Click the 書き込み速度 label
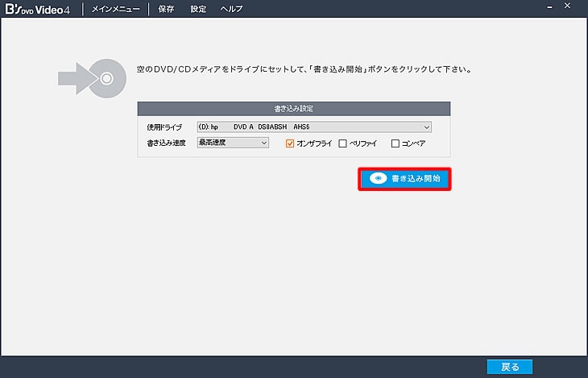The height and width of the screenshot is (378, 588). point(166,143)
